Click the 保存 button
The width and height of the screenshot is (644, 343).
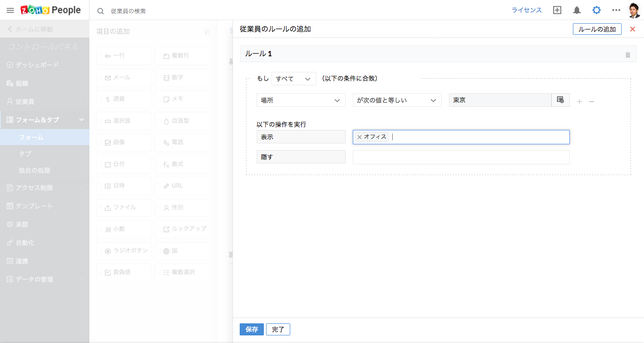coord(252,330)
